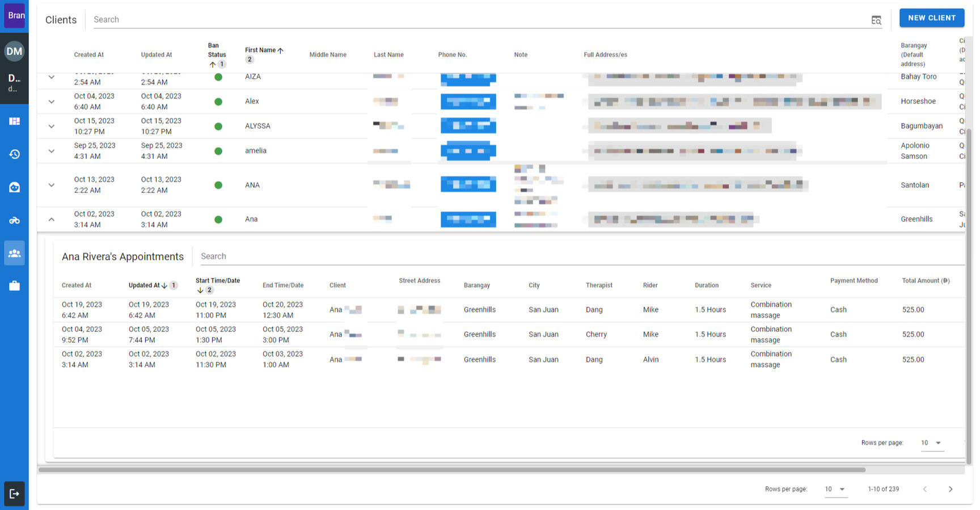
Task: Click the history clock icon in sidebar
Action: click(14, 154)
